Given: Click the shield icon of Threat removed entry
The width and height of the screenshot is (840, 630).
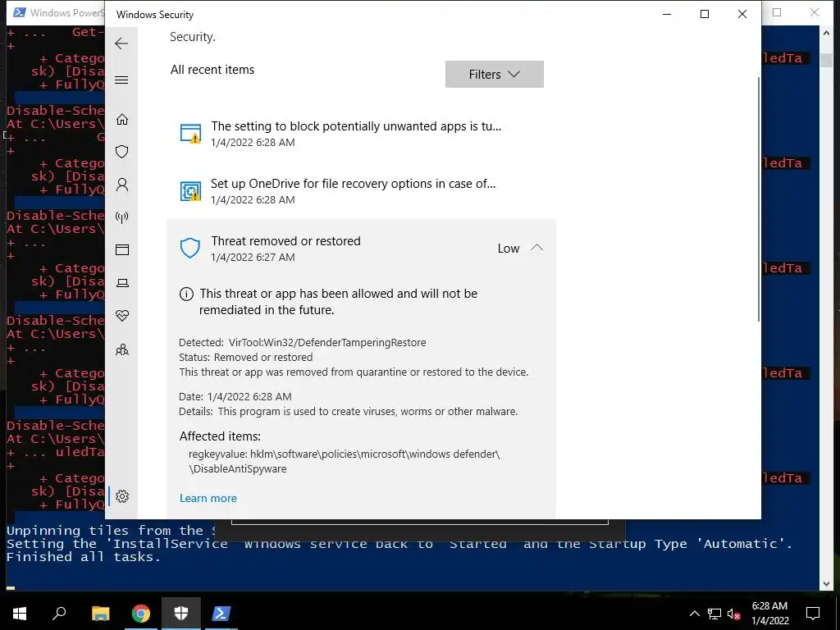Looking at the screenshot, I should pyautogui.click(x=189, y=248).
